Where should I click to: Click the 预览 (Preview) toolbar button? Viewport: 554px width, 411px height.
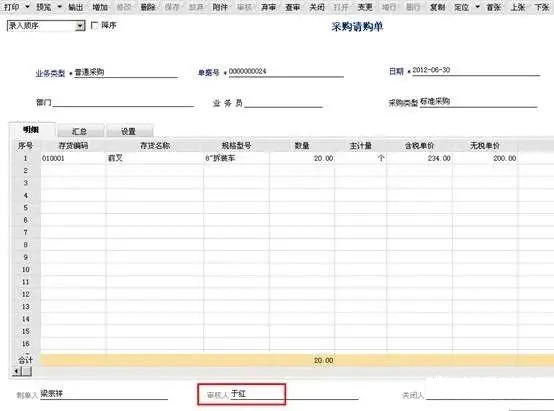[x=43, y=7]
